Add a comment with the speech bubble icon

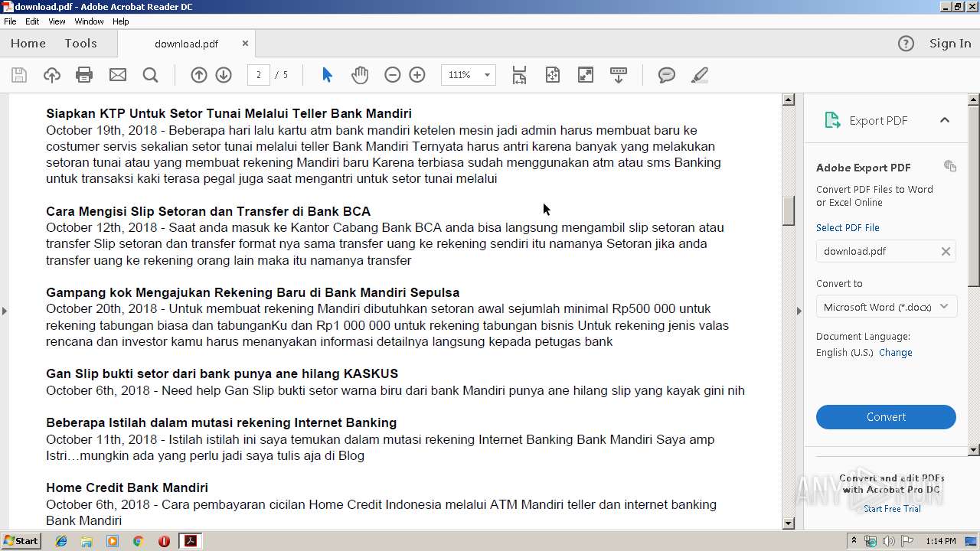click(667, 75)
